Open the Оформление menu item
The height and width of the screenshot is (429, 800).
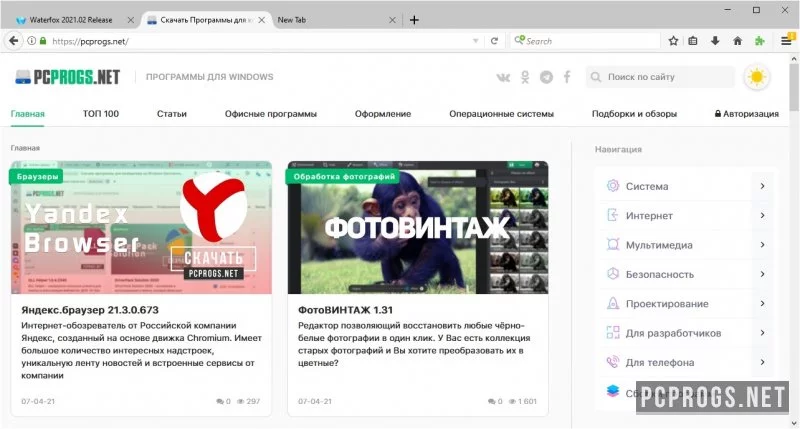(x=383, y=114)
